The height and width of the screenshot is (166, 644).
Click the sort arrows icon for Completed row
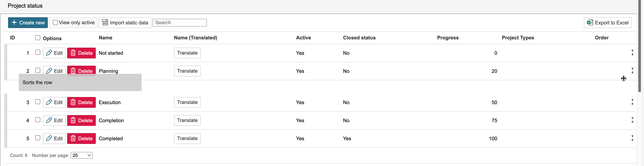coord(632,138)
